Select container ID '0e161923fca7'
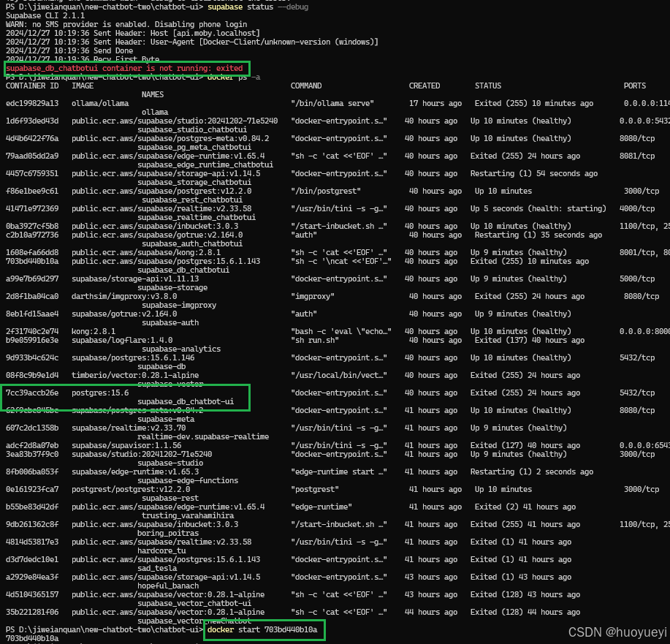Viewport: 670px width, 644px height. (x=32, y=489)
